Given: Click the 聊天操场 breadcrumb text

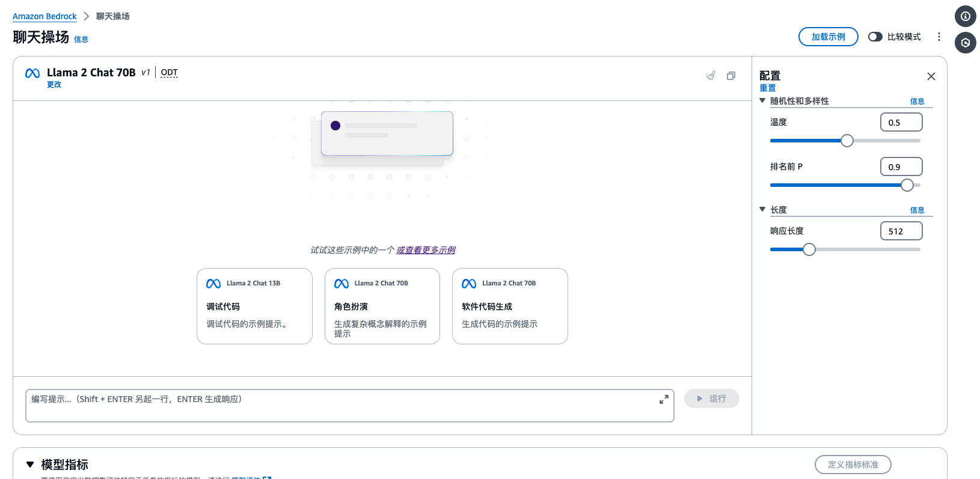Looking at the screenshot, I should [x=112, y=16].
